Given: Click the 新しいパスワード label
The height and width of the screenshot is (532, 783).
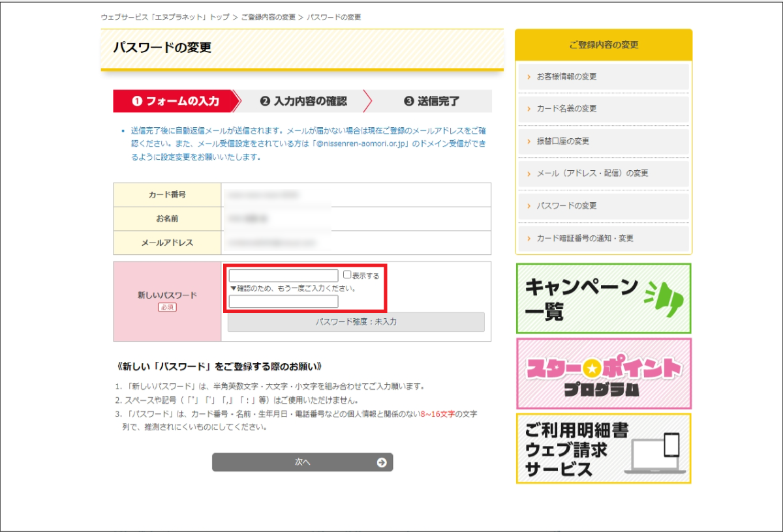Looking at the screenshot, I should pyautogui.click(x=167, y=295).
